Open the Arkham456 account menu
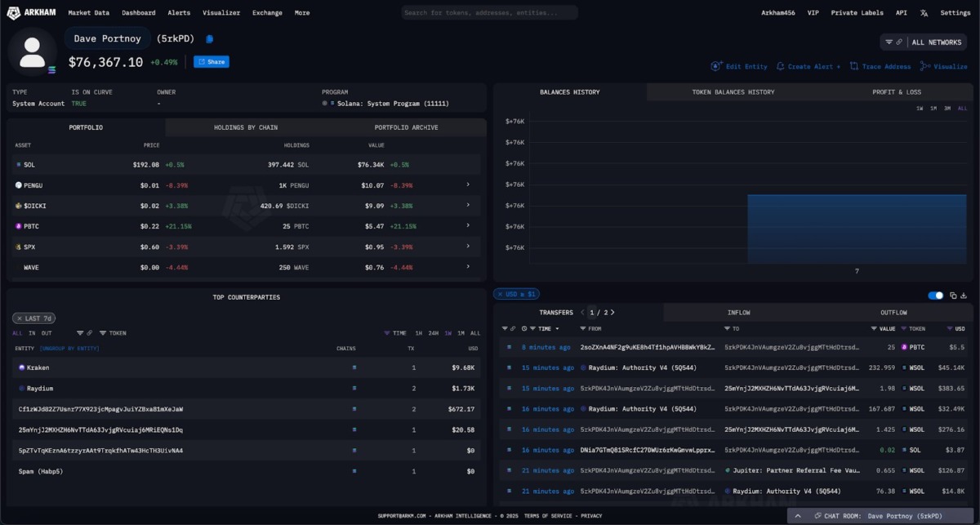980x525 pixels. [778, 13]
